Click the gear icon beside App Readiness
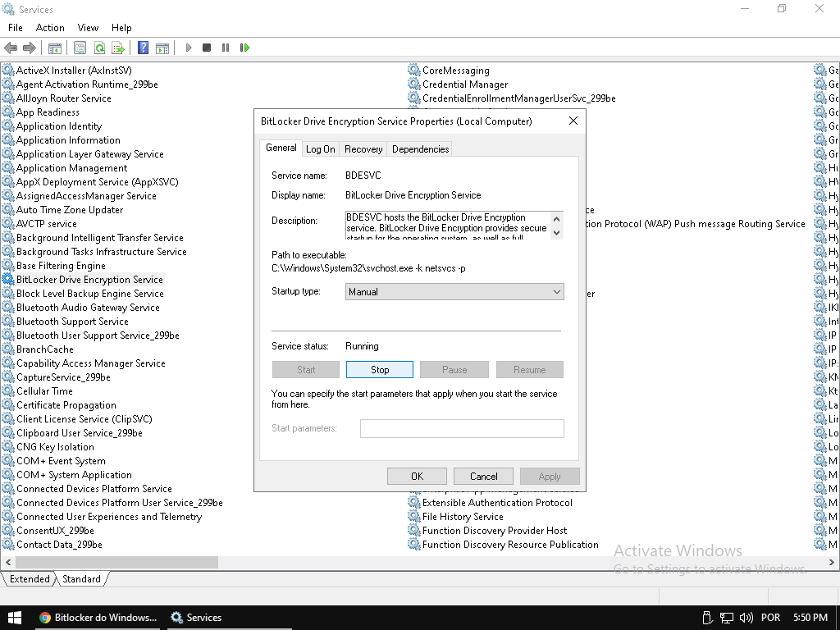 8,112
